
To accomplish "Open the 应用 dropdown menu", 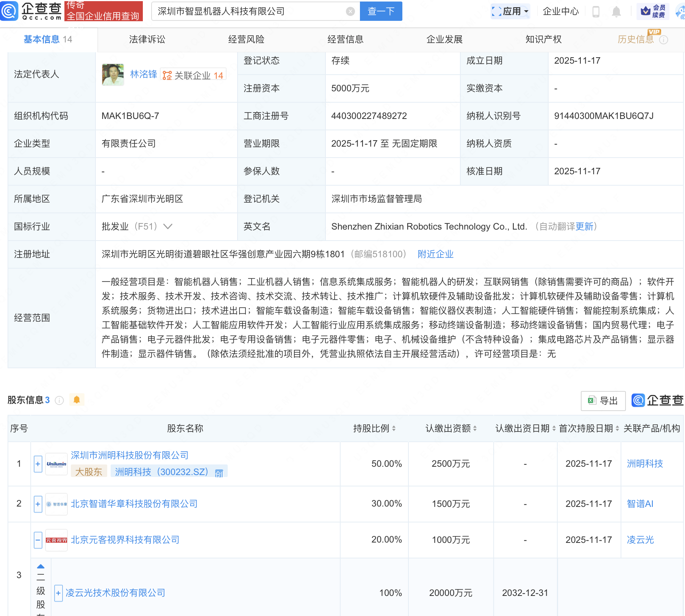I will pos(510,11).
